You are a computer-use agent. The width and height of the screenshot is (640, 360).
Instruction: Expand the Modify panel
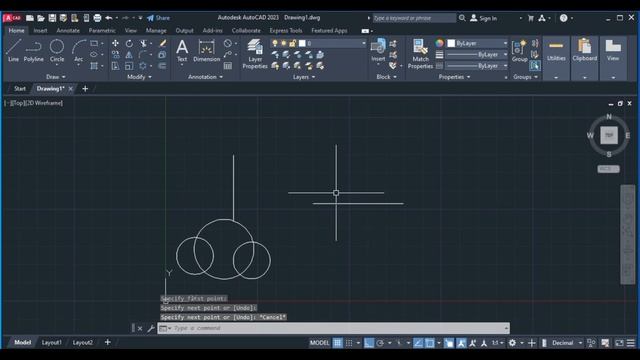coord(139,77)
